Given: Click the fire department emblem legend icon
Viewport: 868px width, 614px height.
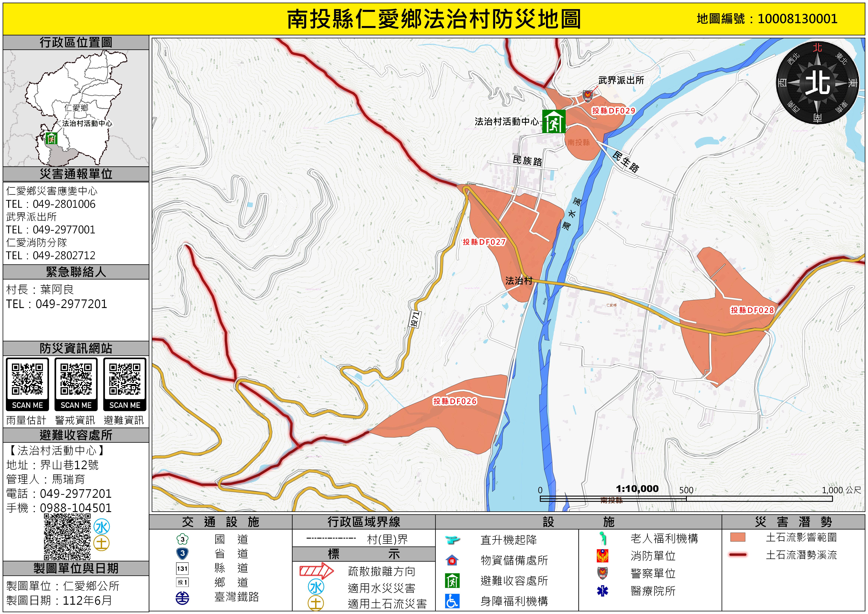Looking at the screenshot, I should click(x=603, y=556).
